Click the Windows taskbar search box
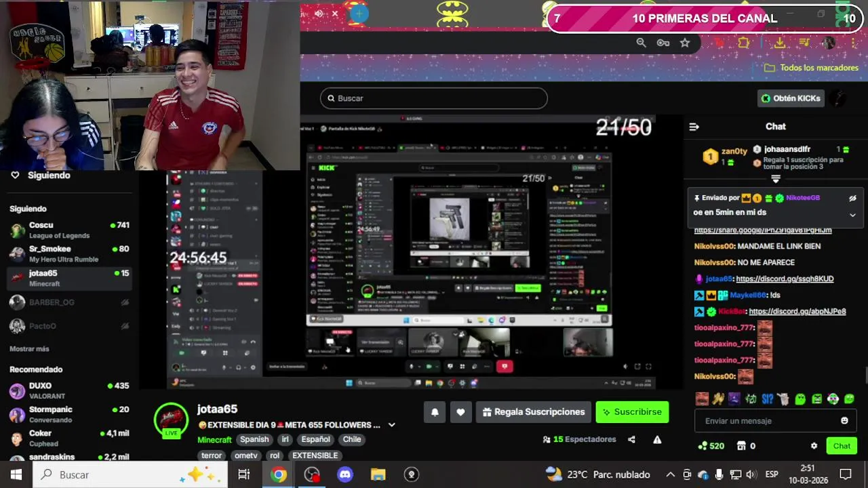The width and height of the screenshot is (868, 488). (131, 474)
